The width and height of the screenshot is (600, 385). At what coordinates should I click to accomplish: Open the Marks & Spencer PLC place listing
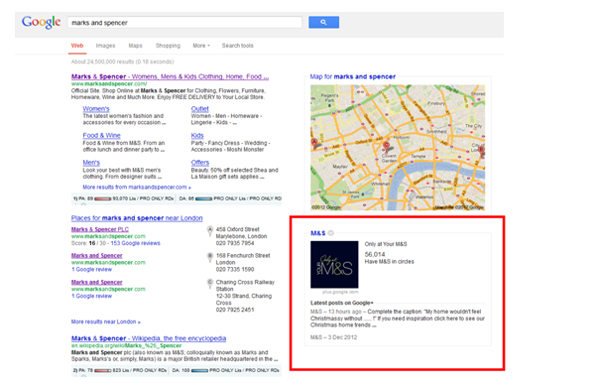[x=100, y=229]
